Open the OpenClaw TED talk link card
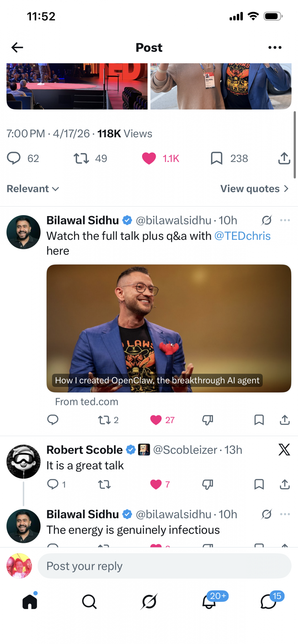This screenshot has width=298, height=644. pos(169,328)
